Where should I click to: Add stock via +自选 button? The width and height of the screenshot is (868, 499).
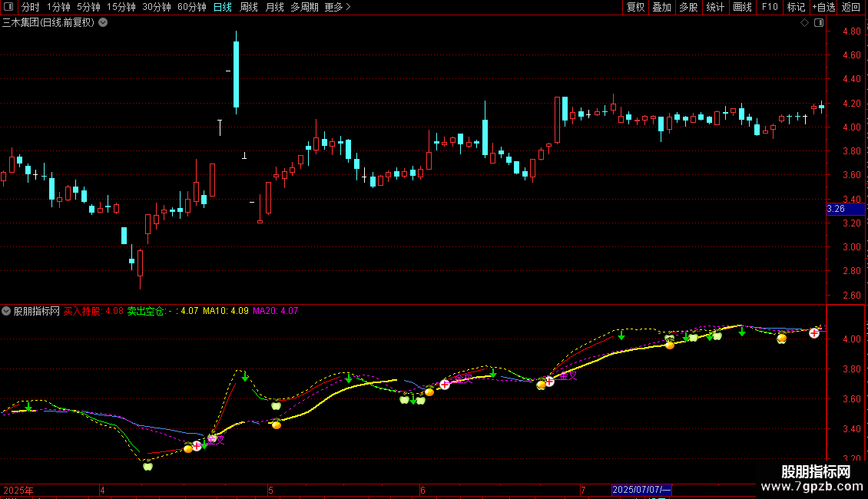click(x=823, y=7)
